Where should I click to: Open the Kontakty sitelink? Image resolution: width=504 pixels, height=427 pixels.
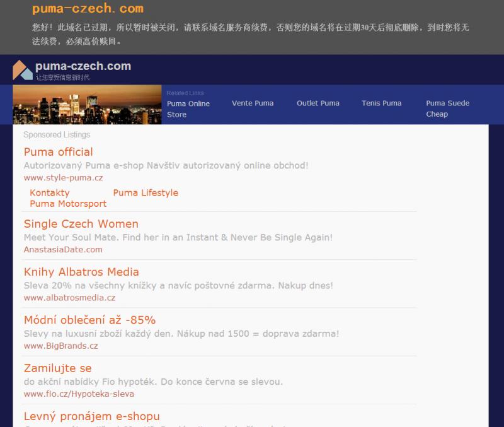(x=50, y=193)
